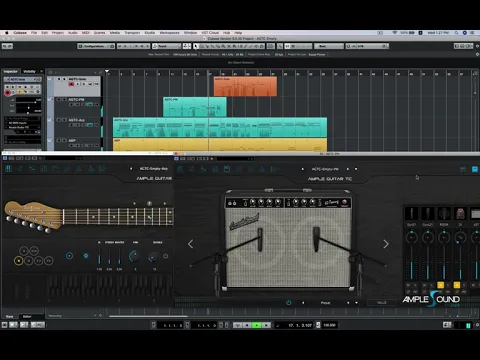This screenshot has width=480, height=360.
Task: Open the MIDI menu
Action: pos(86,33)
